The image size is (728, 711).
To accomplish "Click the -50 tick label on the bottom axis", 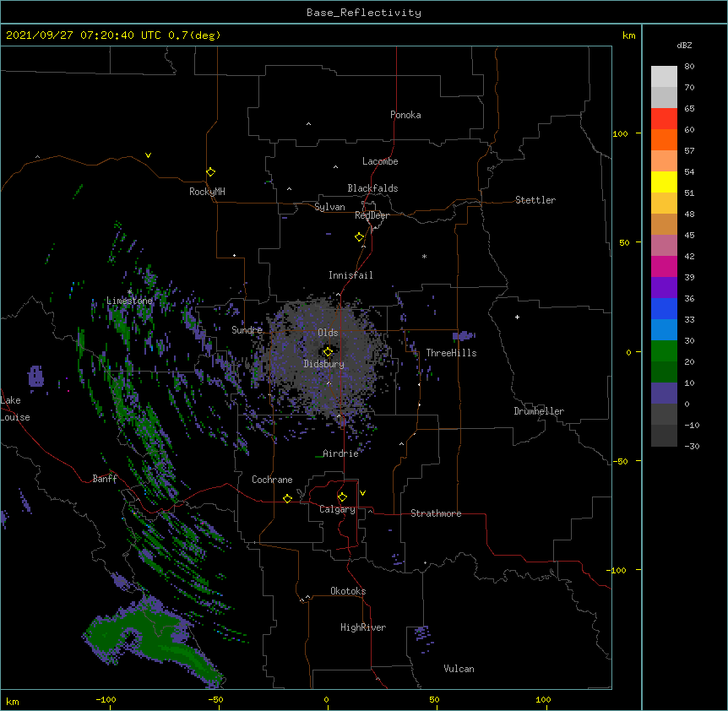I will click(215, 699).
